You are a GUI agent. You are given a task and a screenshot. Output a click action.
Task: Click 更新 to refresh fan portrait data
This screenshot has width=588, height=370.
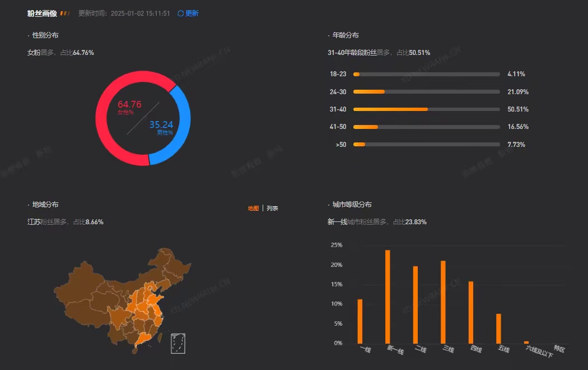tap(192, 12)
